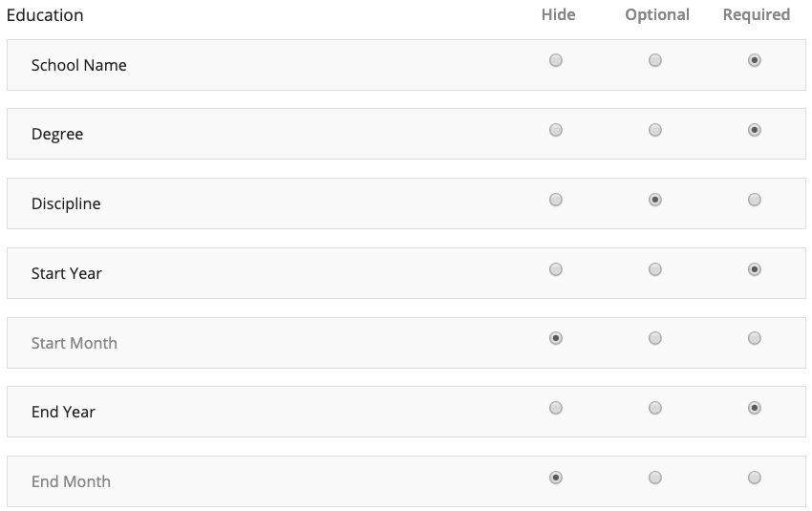Hide the End Year field
This screenshot has width=812, height=511.
coord(556,408)
